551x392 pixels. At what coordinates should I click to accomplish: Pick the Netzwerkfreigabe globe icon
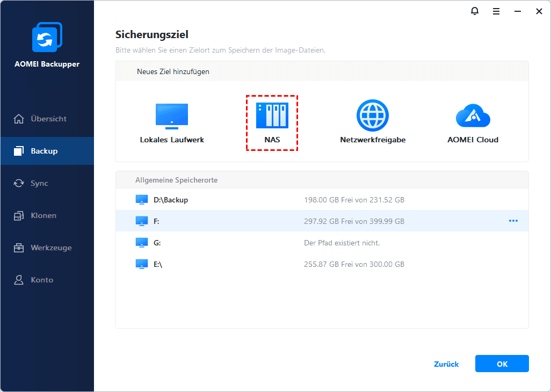click(x=373, y=115)
